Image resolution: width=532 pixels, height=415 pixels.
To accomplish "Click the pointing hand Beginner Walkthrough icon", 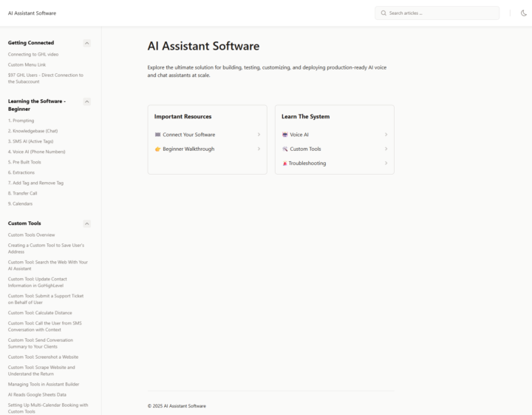I will coord(157,149).
